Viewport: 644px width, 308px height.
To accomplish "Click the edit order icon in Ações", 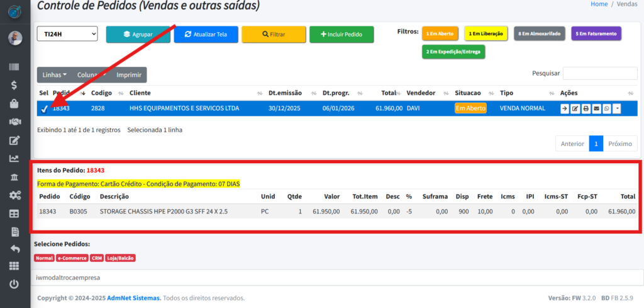I will [575, 109].
